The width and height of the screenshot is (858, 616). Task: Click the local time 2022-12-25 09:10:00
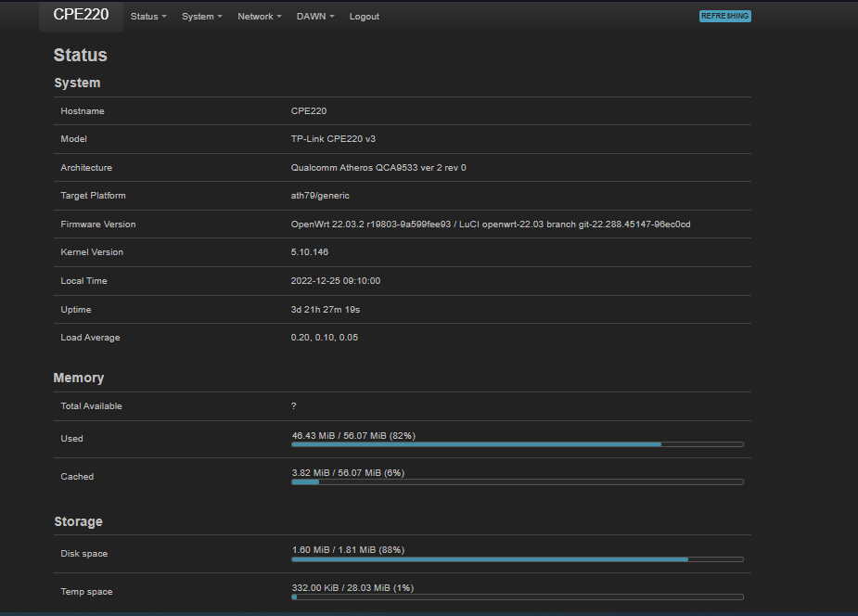[x=336, y=281]
